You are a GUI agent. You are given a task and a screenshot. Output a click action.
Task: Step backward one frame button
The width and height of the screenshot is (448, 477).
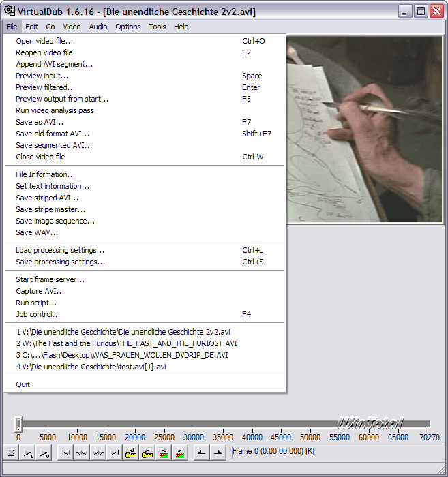[82, 452]
